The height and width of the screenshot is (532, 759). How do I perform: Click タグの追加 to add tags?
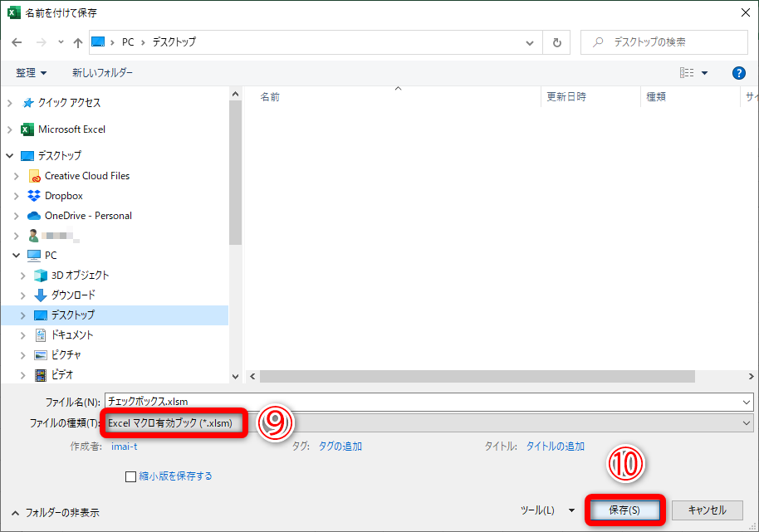pos(340,447)
